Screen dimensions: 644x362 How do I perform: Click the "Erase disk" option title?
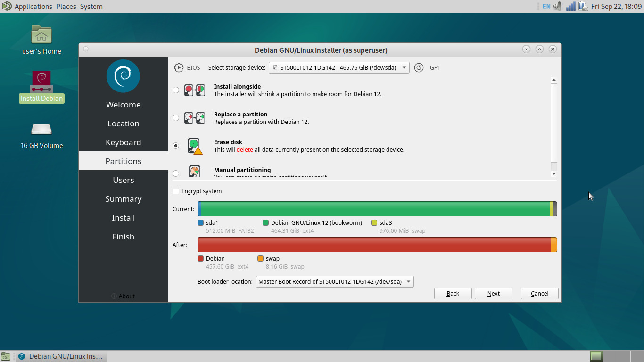(x=228, y=142)
